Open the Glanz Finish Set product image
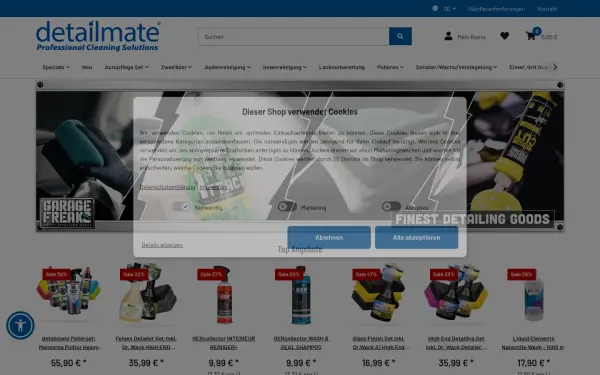 pos(378,294)
